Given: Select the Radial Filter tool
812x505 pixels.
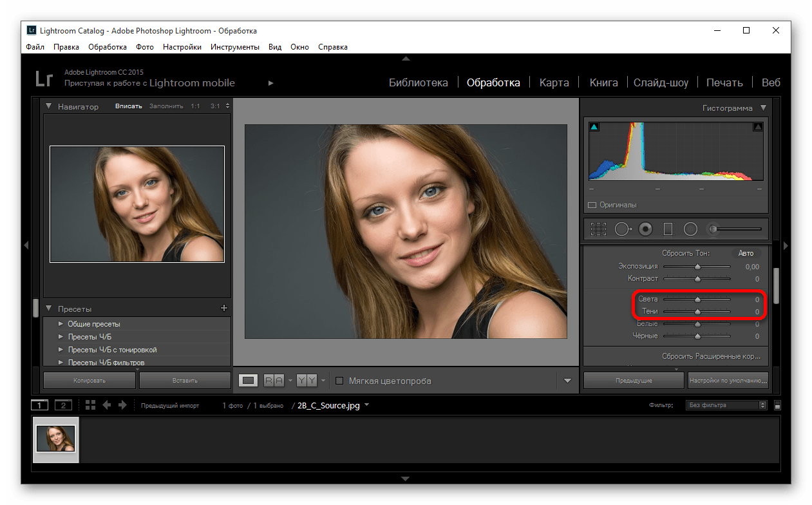Looking at the screenshot, I should tap(690, 229).
